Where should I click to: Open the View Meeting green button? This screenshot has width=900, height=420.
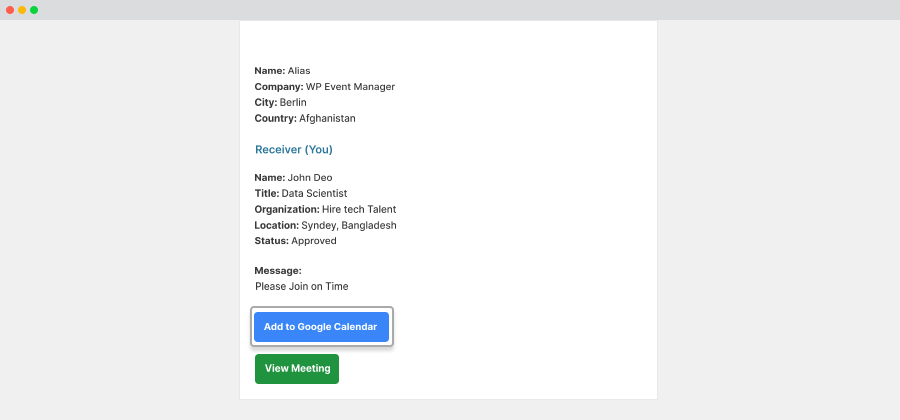297,369
